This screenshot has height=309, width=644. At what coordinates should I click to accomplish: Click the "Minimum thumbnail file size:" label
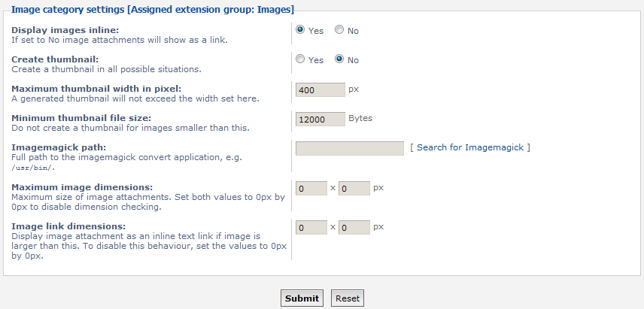tap(81, 117)
